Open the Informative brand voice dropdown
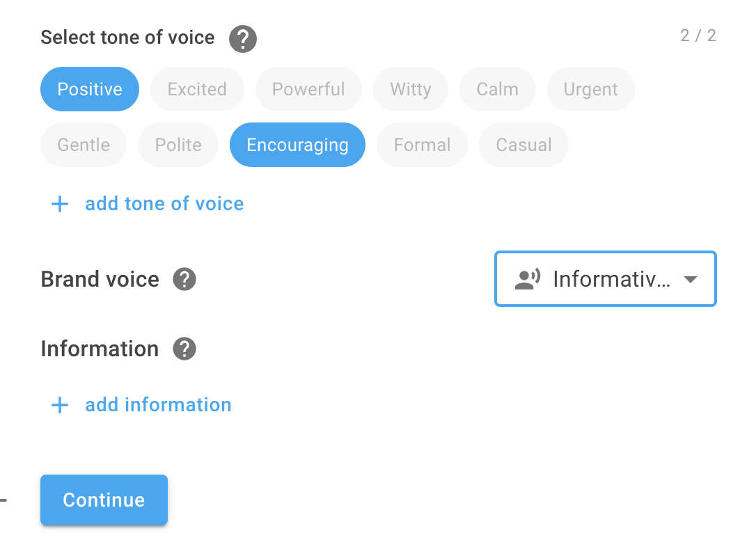Screen dimensions: 756x540 tap(606, 278)
